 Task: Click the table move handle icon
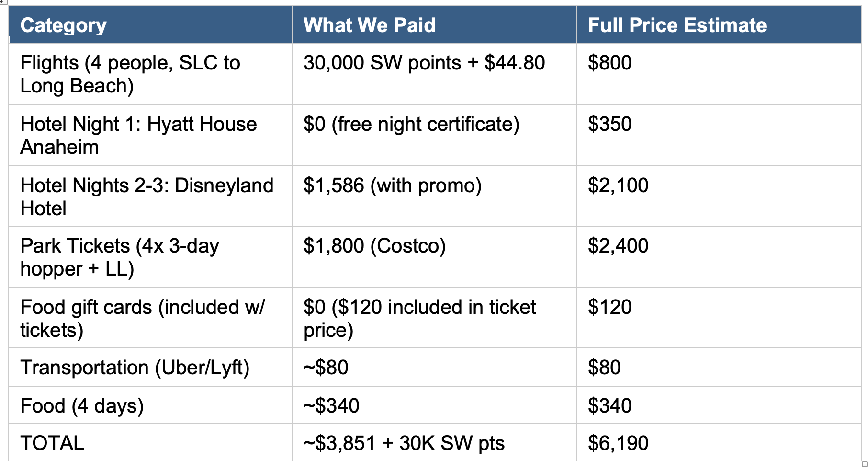pos(3,2)
